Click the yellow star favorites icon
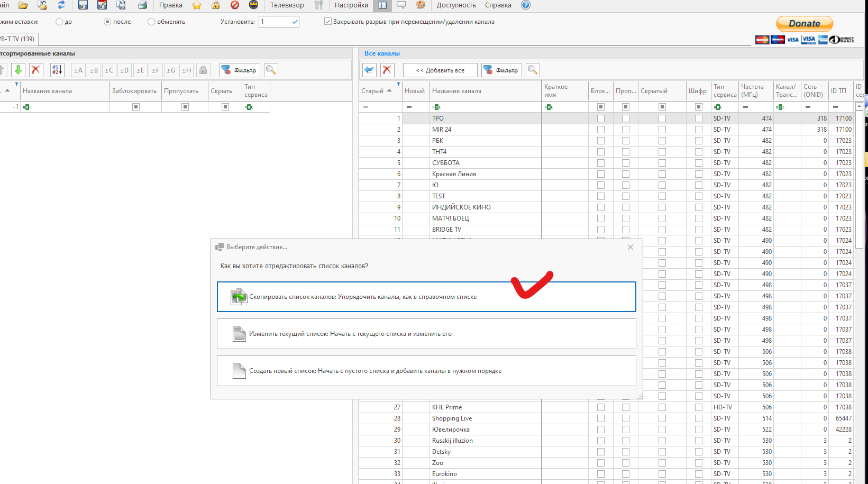868x484 pixels. tap(197, 5)
